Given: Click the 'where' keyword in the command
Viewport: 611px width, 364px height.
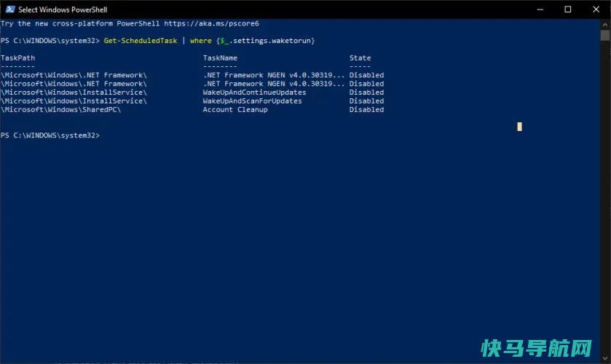Looking at the screenshot, I should coord(201,41).
